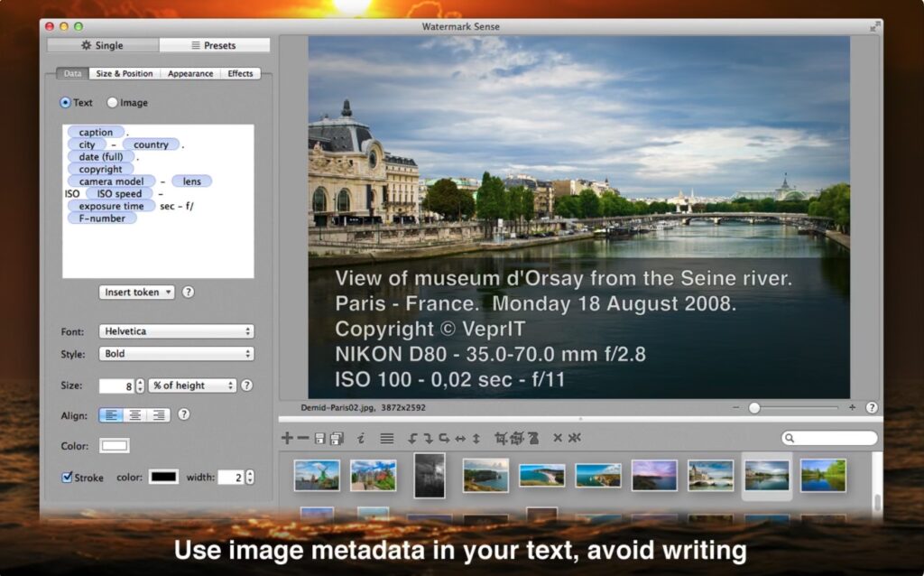This screenshot has height=576, width=924.
Task: Rotate the image left with the rotation icon
Action: tap(412, 438)
